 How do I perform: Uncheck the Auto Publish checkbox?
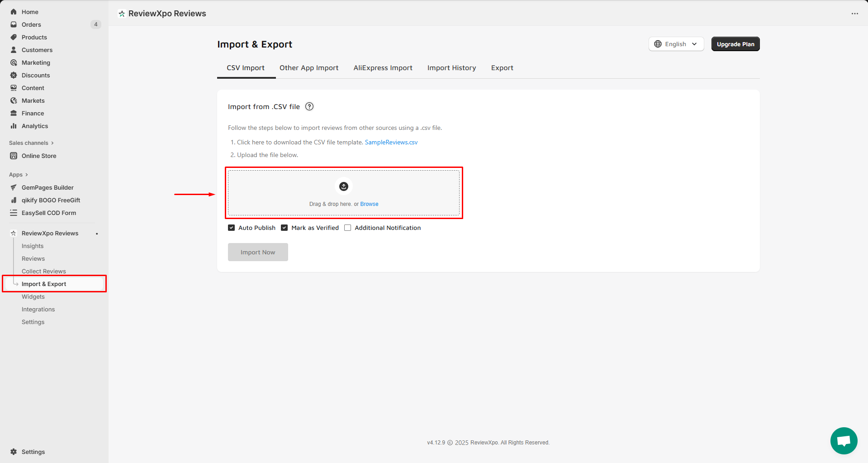pos(232,228)
